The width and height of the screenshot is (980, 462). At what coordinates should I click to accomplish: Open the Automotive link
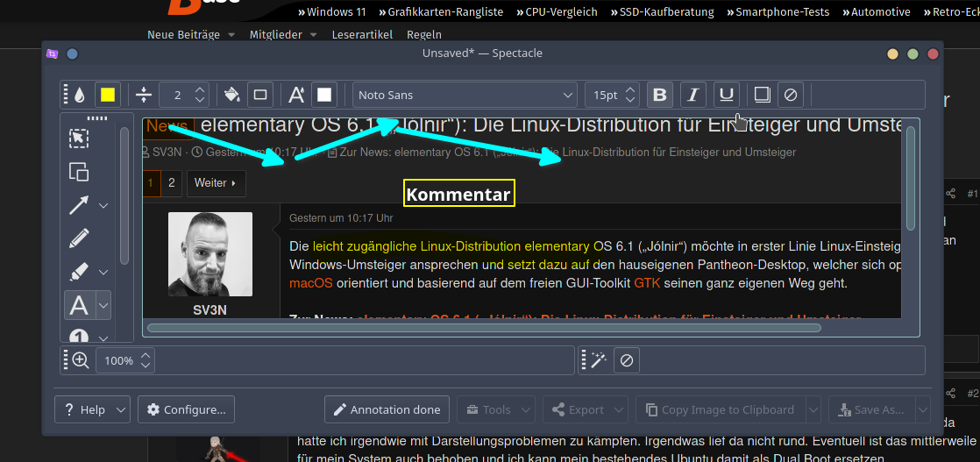tap(877, 12)
